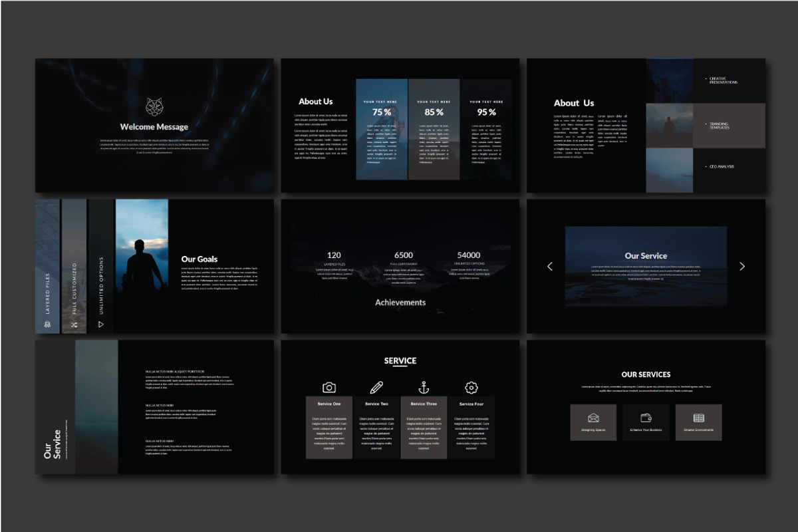798x532 pixels.
Task: Click the Service Three card title
Action: 424,404
